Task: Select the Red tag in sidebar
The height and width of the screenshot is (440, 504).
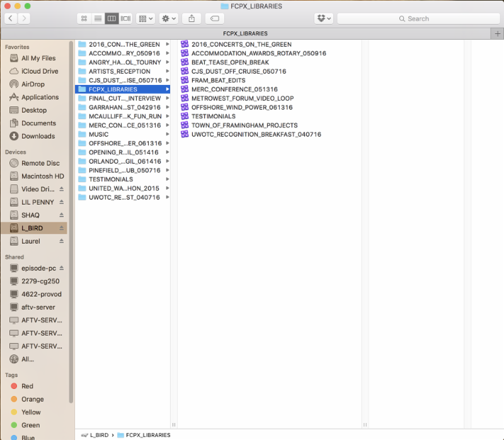Action: click(x=27, y=386)
